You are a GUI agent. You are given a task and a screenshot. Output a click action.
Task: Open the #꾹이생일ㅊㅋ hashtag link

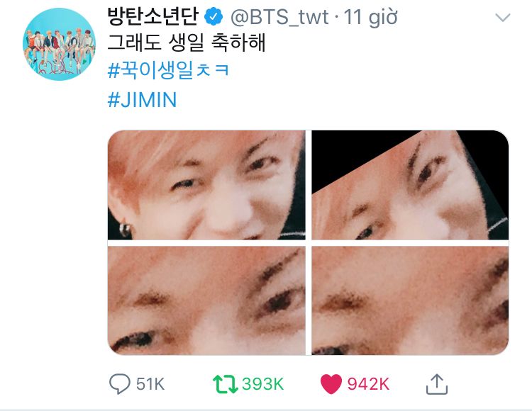tap(168, 70)
